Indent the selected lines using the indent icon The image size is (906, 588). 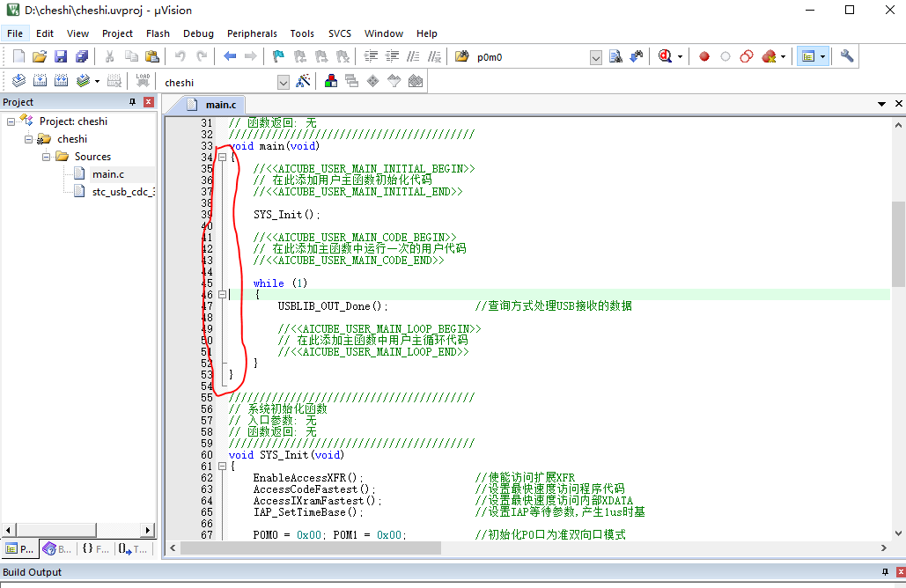(x=371, y=56)
